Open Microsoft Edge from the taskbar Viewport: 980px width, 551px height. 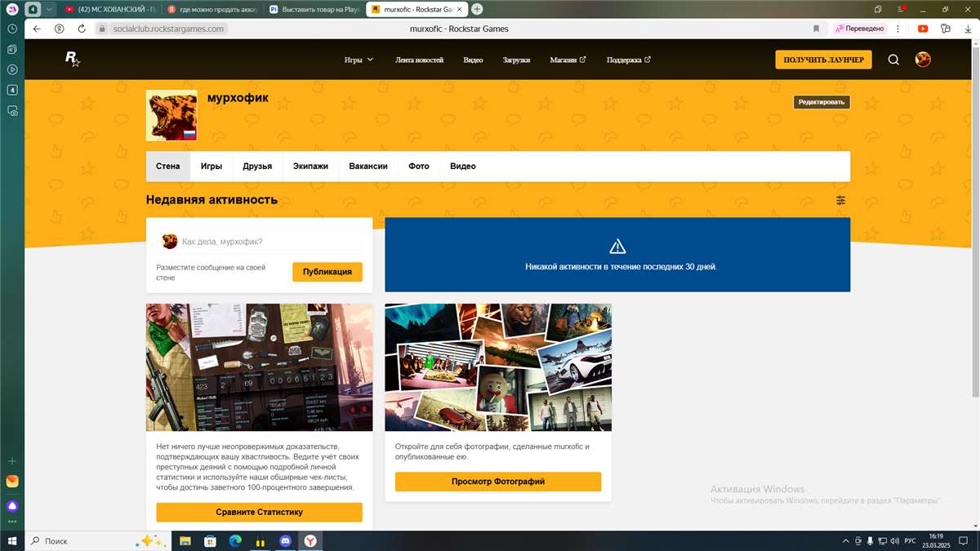tap(235, 540)
